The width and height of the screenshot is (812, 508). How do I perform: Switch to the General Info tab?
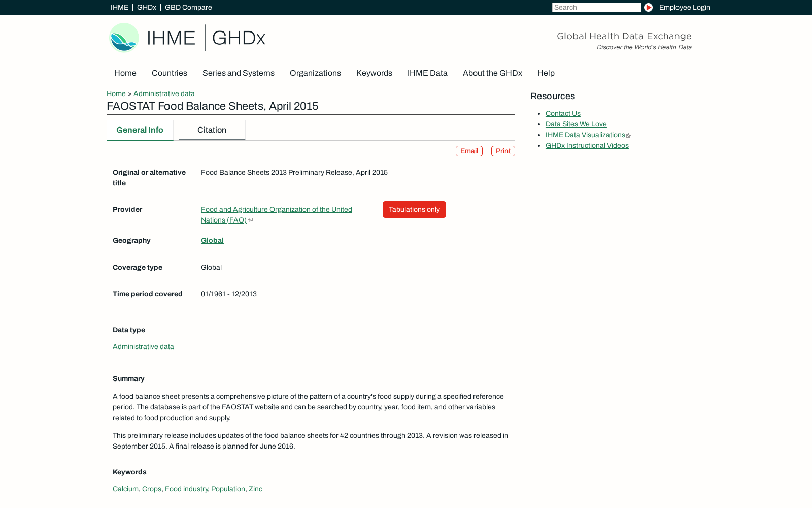pos(140,130)
